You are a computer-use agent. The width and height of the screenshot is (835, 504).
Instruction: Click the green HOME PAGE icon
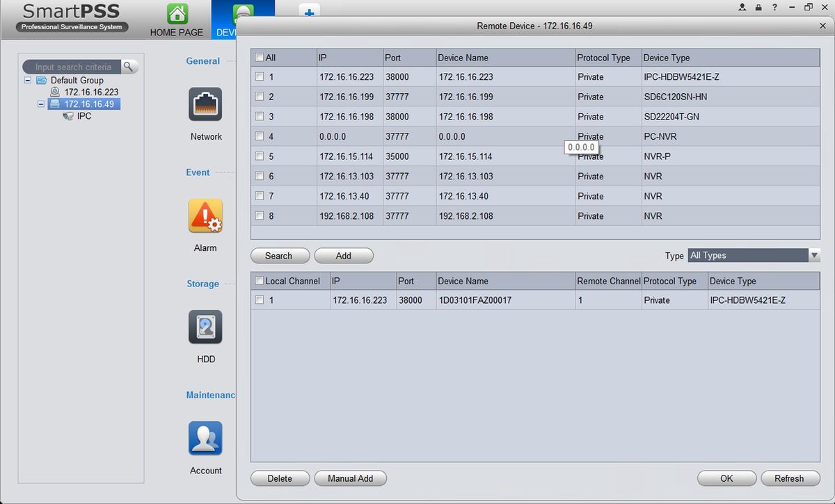(x=177, y=13)
